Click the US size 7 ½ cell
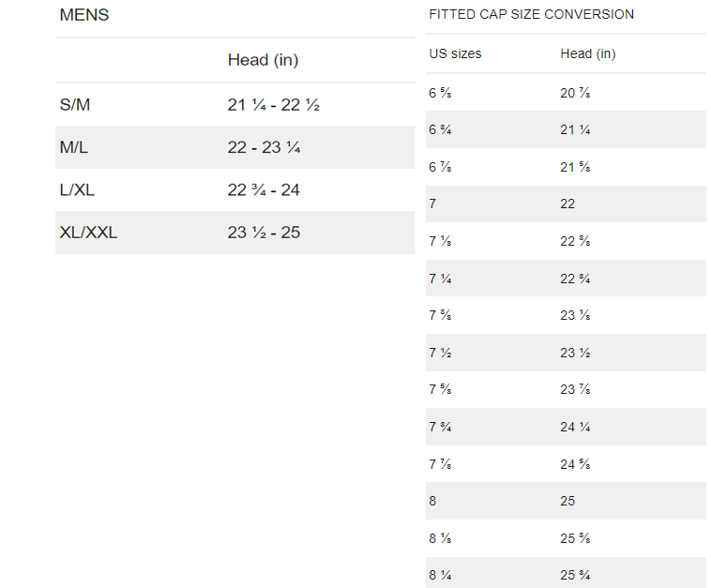 click(440, 353)
